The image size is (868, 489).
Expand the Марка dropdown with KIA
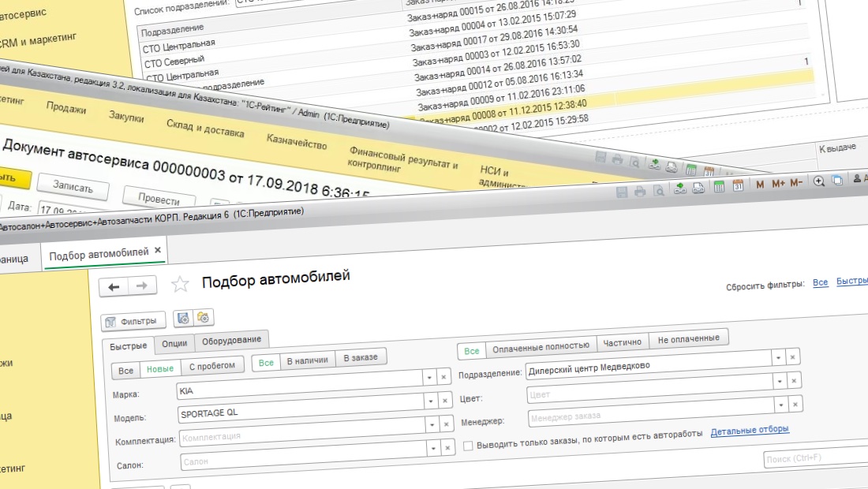430,378
